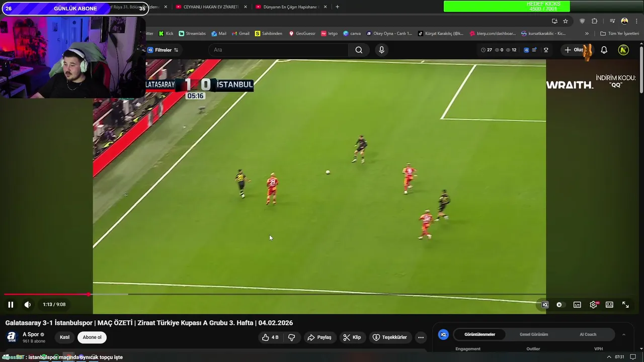
Task: Pause the YouTube video
Action: click(x=11, y=305)
